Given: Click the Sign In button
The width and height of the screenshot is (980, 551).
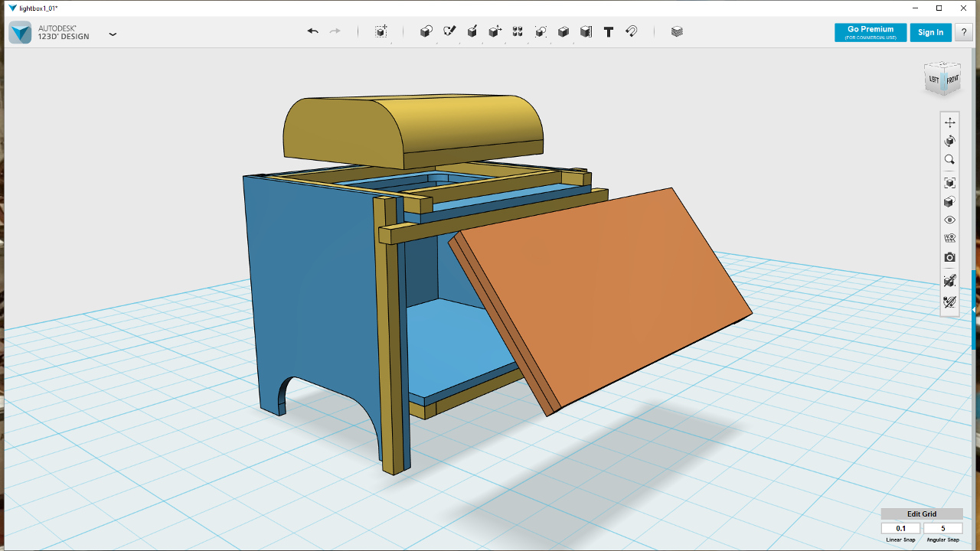Looking at the screenshot, I should (x=931, y=32).
